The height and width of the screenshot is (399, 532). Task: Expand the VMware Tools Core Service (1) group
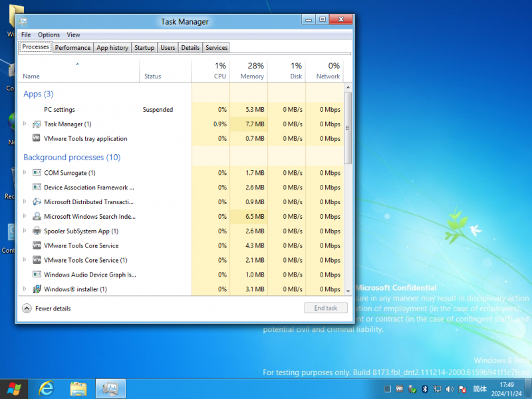coord(25,260)
